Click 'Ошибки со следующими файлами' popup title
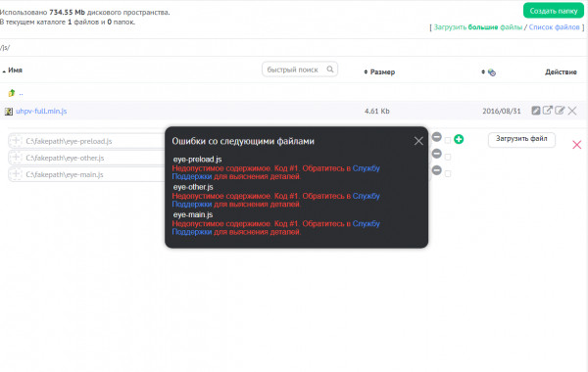 pos(243,141)
